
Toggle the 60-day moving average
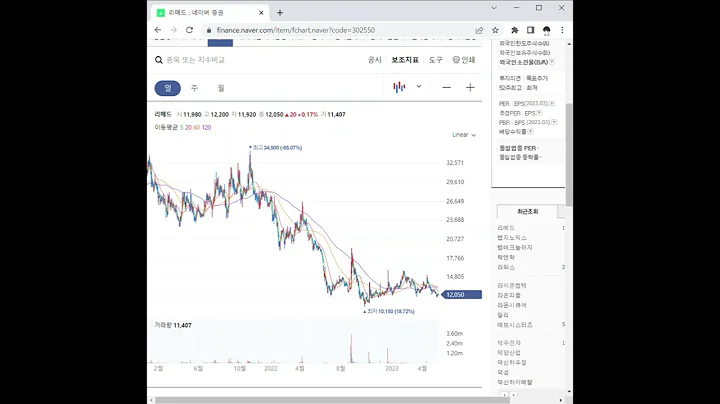click(197, 128)
